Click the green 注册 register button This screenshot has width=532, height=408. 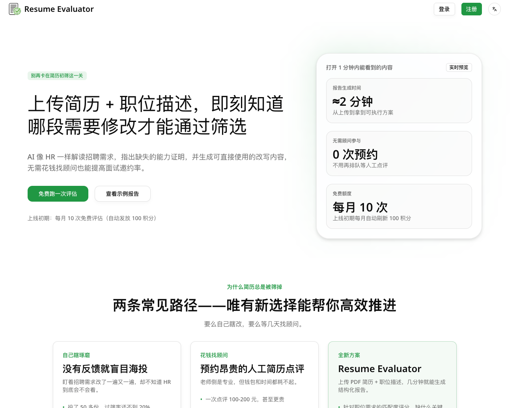472,9
